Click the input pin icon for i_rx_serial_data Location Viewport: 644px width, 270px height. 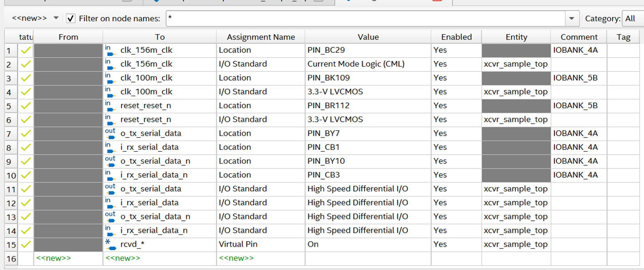click(109, 147)
